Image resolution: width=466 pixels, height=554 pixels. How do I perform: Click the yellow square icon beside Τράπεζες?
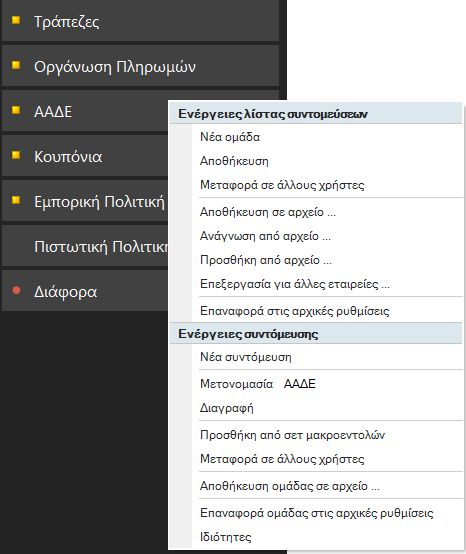(x=16, y=20)
